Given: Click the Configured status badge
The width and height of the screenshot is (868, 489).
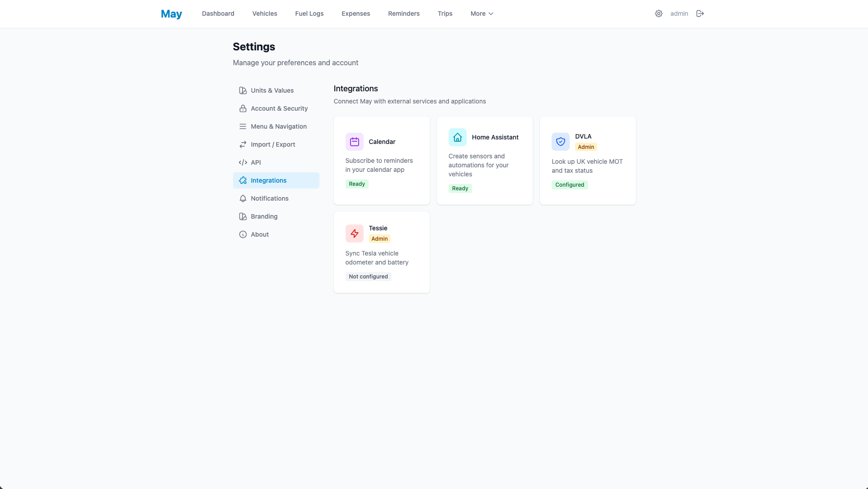Looking at the screenshot, I should [x=569, y=185].
